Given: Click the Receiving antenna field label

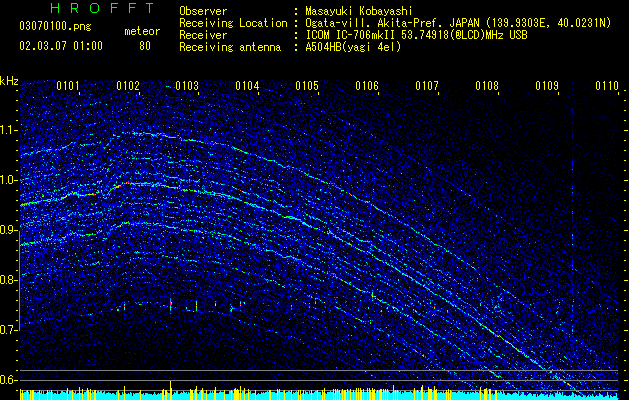Looking at the screenshot, I should [x=230, y=47].
